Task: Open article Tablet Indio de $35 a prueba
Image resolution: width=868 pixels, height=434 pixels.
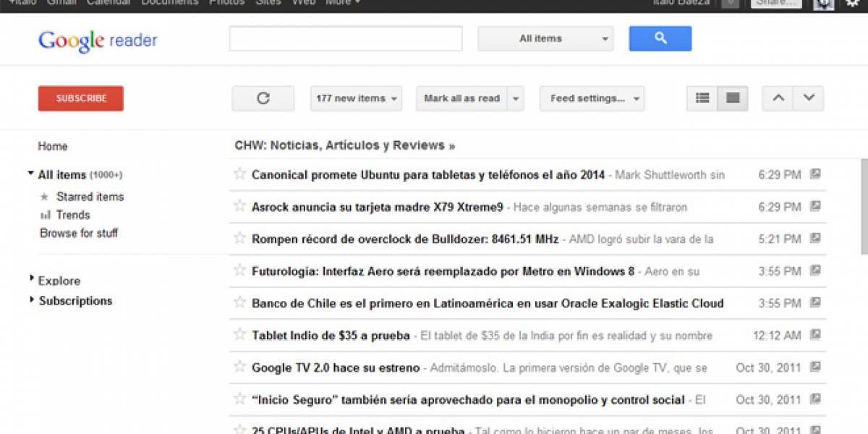Action: click(331, 336)
